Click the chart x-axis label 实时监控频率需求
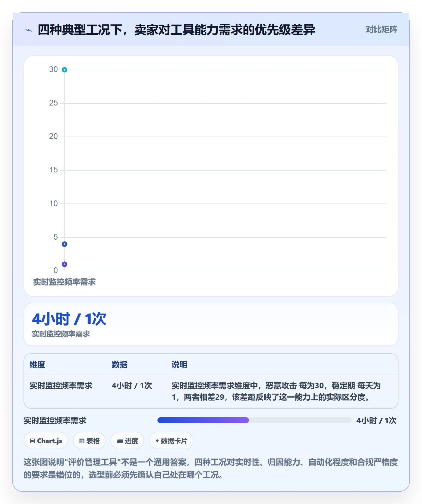422x504 pixels. tap(65, 282)
